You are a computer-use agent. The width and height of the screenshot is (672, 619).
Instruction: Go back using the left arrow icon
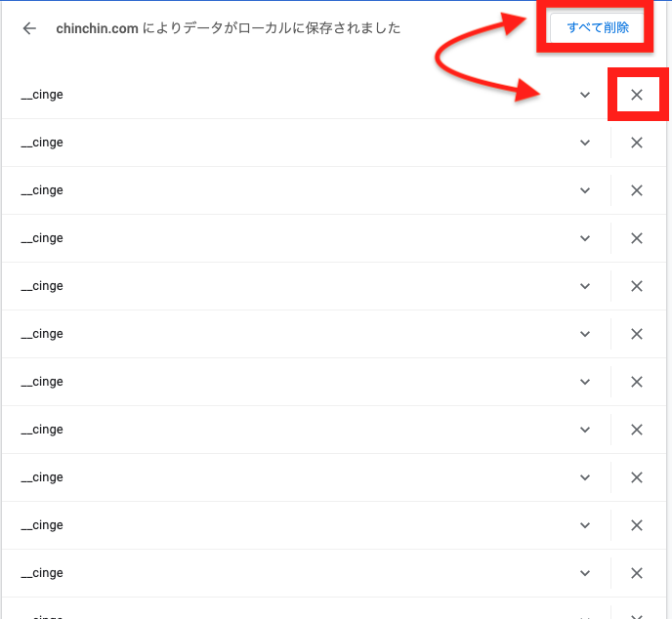tap(29, 28)
